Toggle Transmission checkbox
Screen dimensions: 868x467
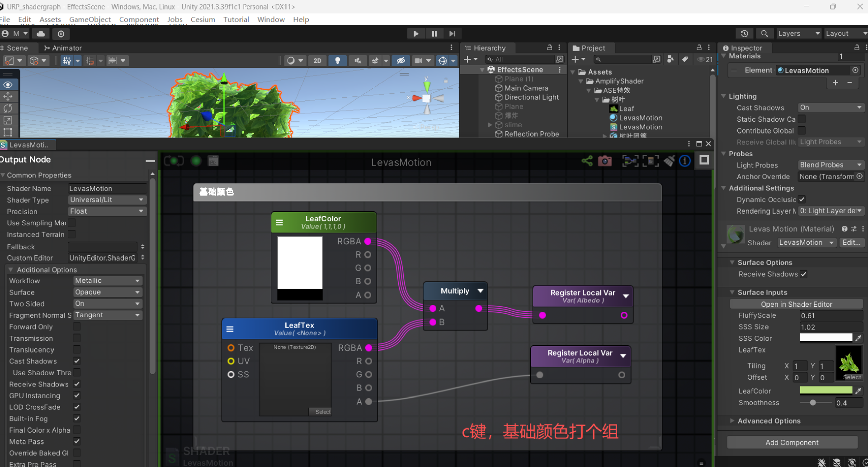[x=77, y=338]
